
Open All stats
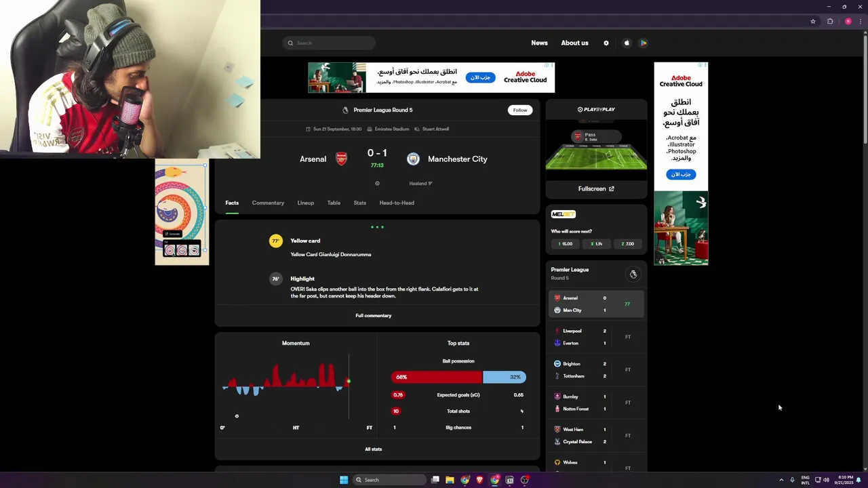point(374,449)
